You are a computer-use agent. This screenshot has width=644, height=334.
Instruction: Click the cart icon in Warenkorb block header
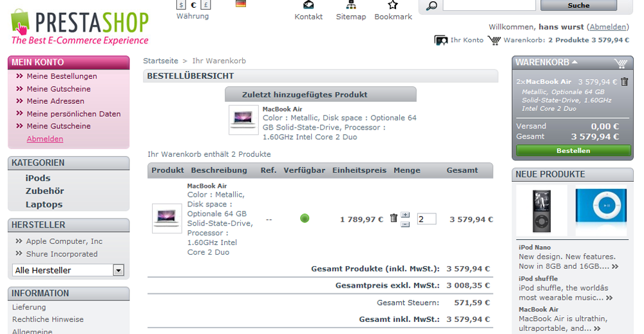point(621,63)
